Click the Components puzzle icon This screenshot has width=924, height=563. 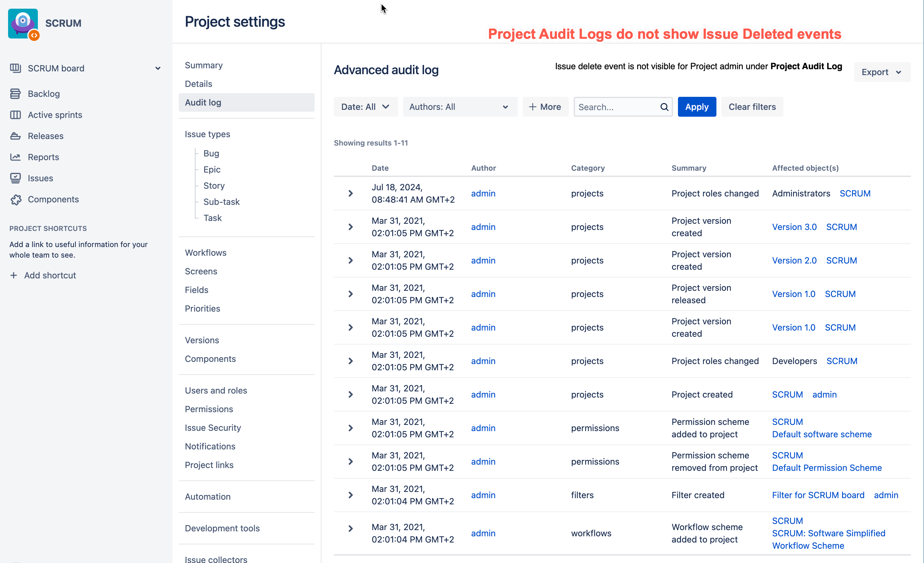16,200
